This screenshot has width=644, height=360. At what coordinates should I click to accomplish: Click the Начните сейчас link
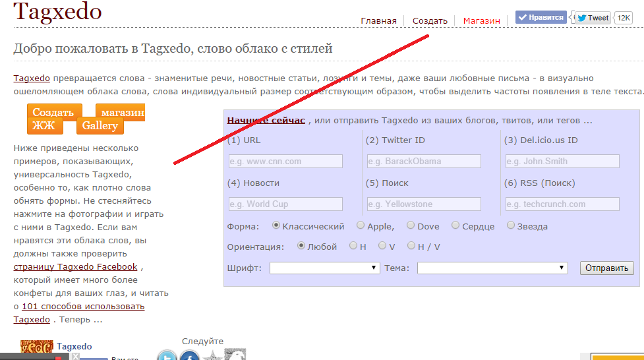tap(266, 121)
